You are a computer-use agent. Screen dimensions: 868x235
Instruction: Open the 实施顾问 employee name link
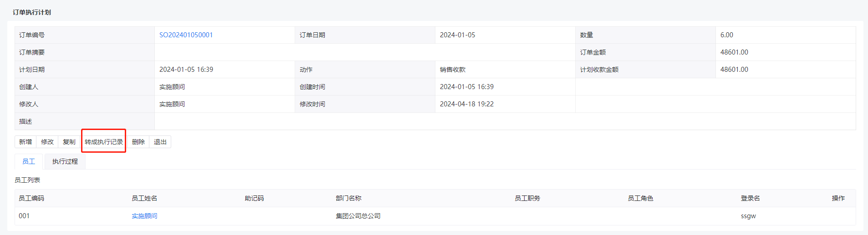click(x=144, y=216)
